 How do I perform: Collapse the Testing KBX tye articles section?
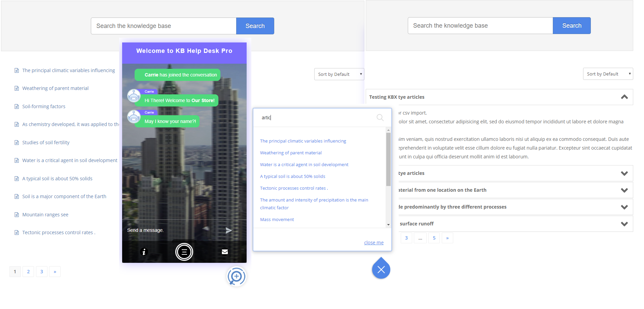click(624, 97)
